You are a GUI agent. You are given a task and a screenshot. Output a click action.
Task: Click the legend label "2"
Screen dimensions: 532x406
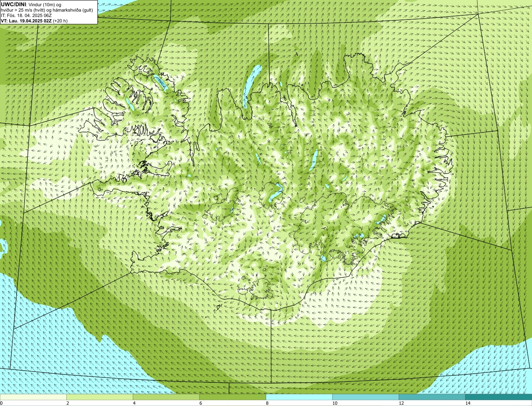67,403
